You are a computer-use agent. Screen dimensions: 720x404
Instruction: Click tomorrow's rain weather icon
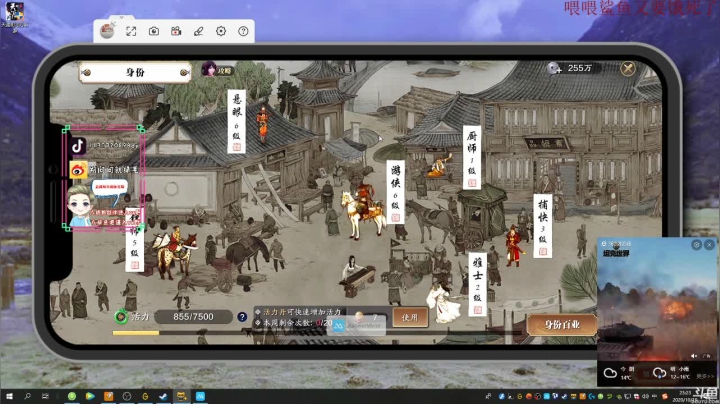[x=659, y=372]
